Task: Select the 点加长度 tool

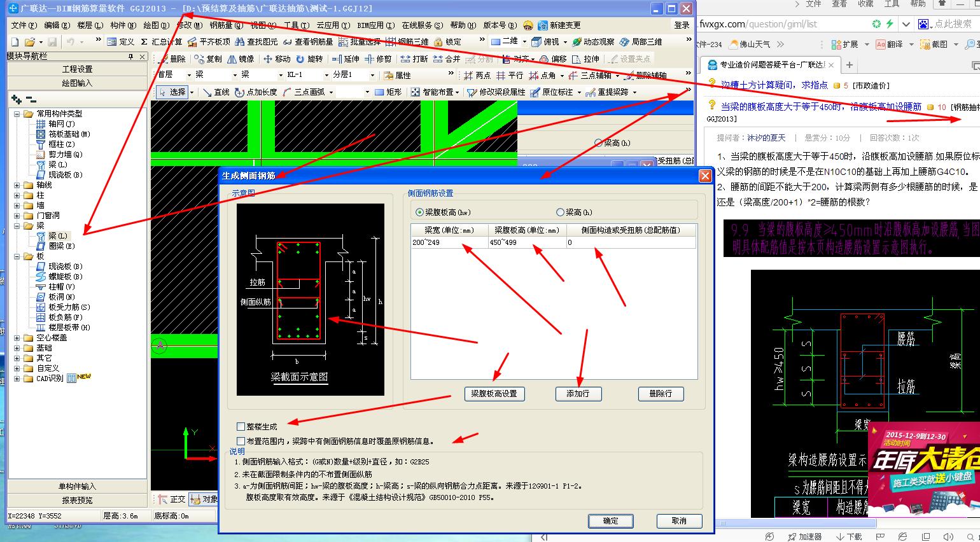Action: pos(255,92)
